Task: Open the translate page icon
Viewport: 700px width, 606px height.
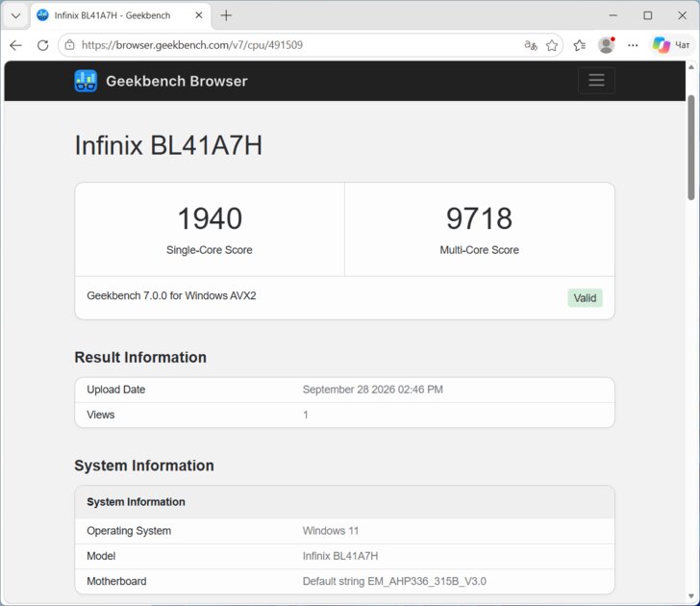Action: coord(531,45)
